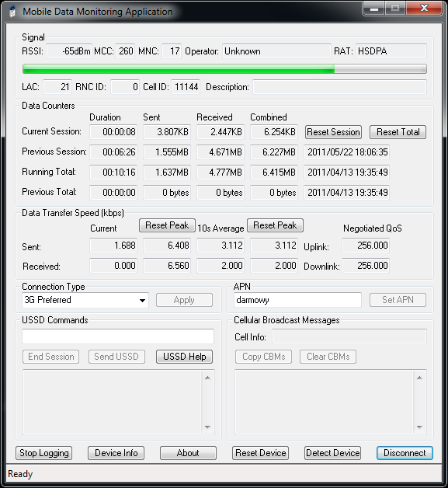Click the cell Description field
This screenshot has height=488, width=448.
pyautogui.click(x=339, y=87)
